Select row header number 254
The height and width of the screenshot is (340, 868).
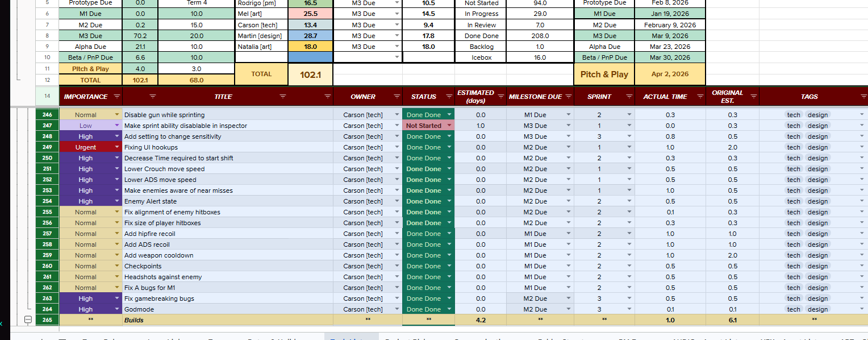(47, 201)
